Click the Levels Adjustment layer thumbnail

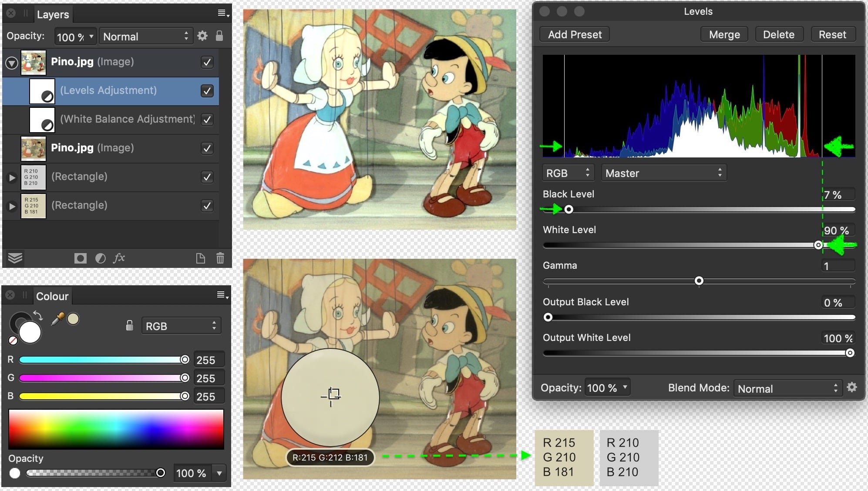click(x=42, y=91)
